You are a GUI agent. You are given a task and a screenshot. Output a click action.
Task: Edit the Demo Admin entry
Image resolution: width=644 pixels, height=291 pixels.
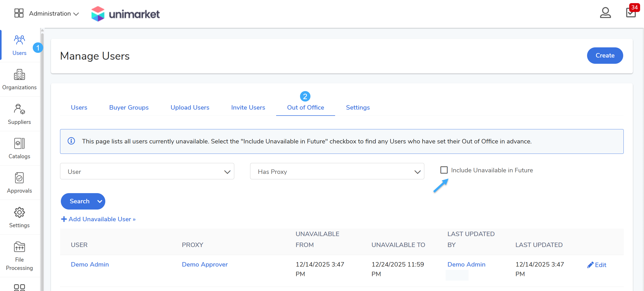pos(596,265)
